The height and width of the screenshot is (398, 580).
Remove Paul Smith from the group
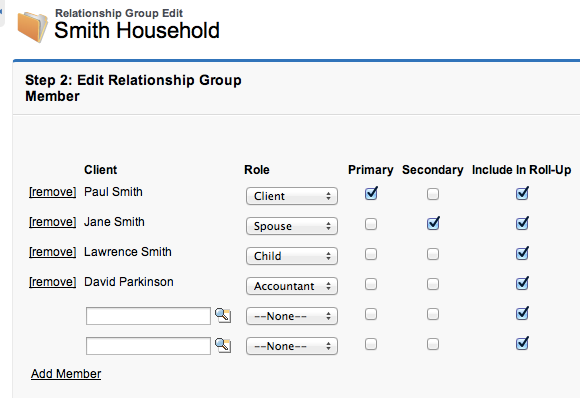pos(53,192)
